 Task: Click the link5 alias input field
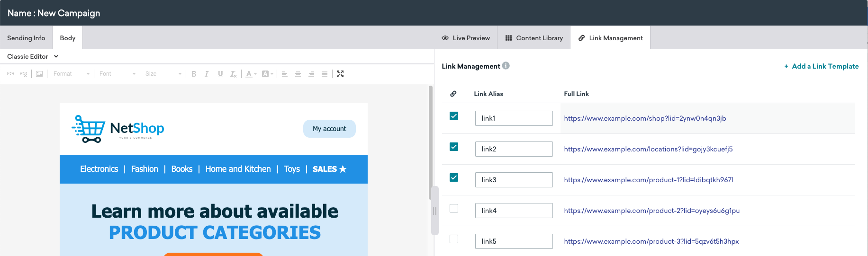514,241
